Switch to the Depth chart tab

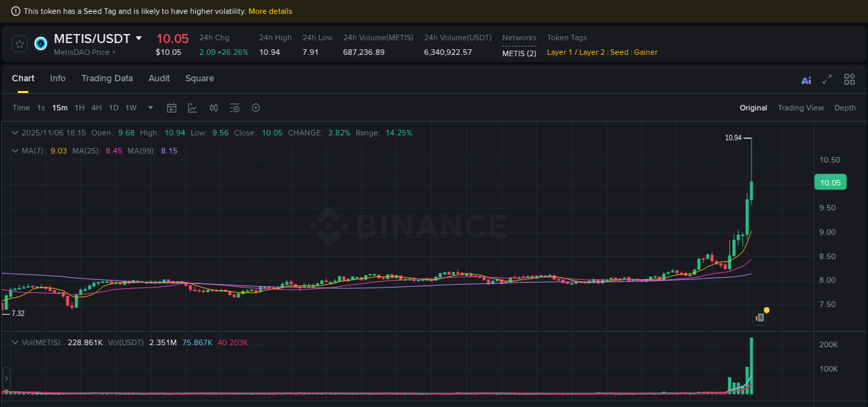845,108
